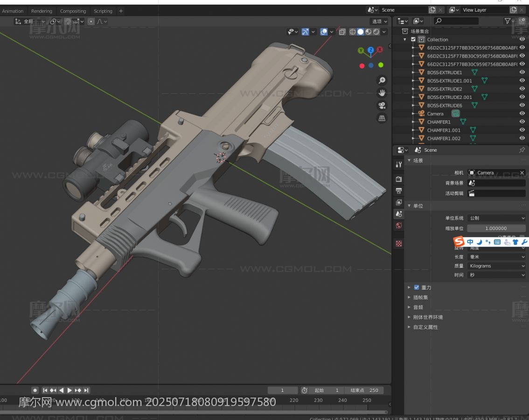
Task: Switch to material preview shading
Action: point(368,32)
